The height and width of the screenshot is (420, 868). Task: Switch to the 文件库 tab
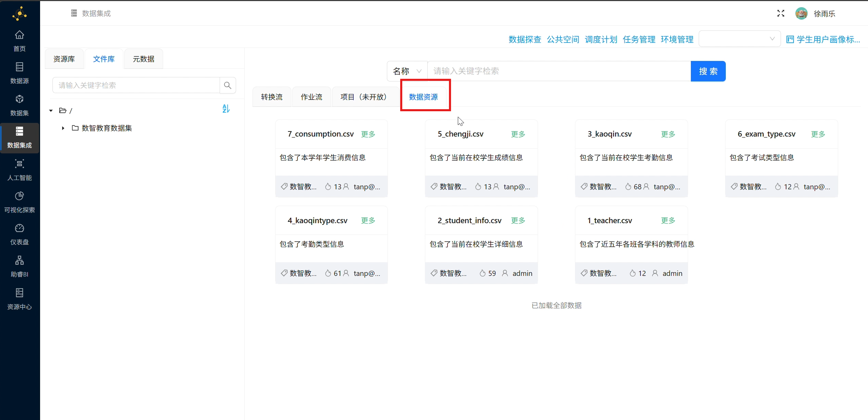104,59
